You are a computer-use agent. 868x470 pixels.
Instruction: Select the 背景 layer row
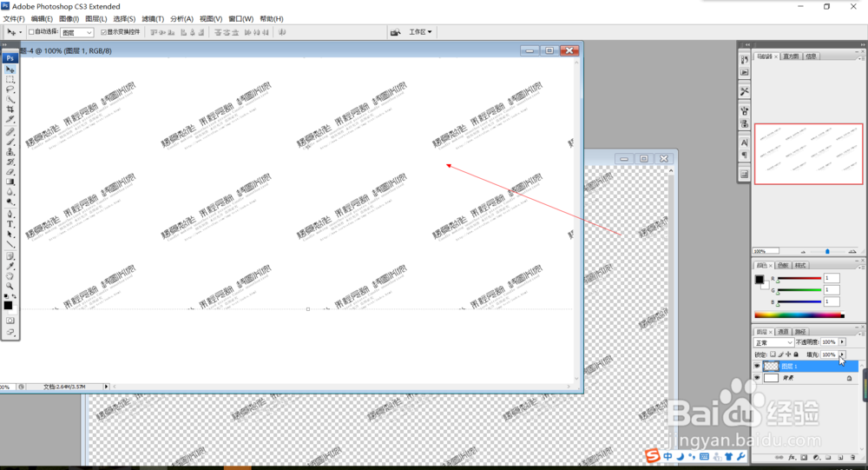[x=806, y=378]
